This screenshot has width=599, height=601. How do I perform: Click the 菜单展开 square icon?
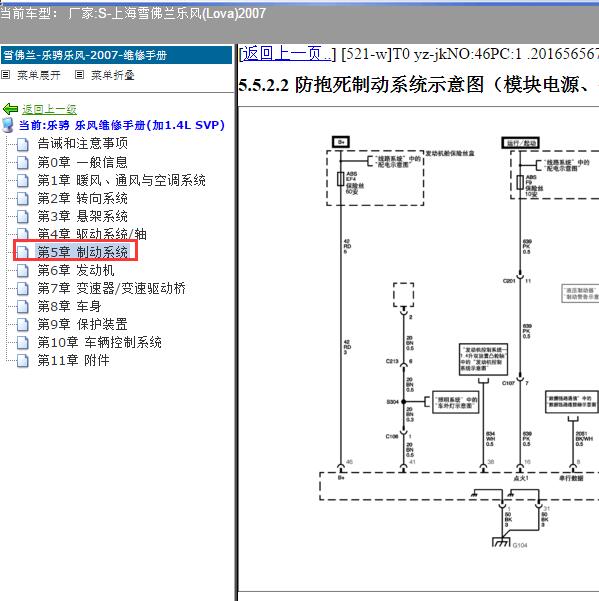pos(5,75)
